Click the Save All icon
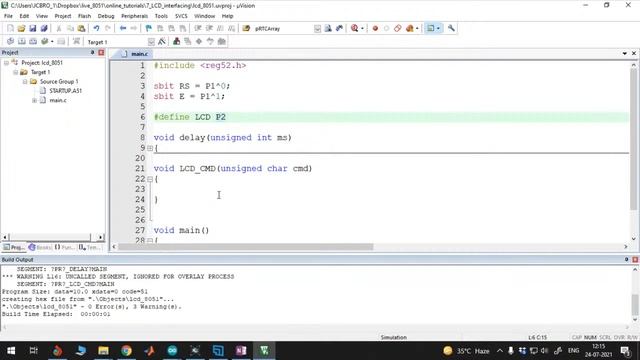The image size is (640, 360). 44,28
